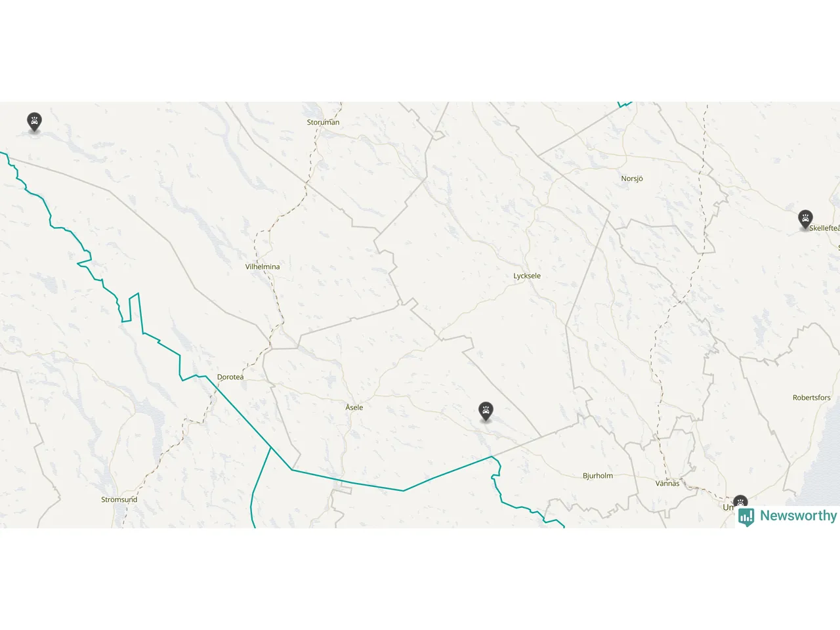Click the car marker in the northwest corner
Screen dimensions: 840x630
(x=34, y=122)
